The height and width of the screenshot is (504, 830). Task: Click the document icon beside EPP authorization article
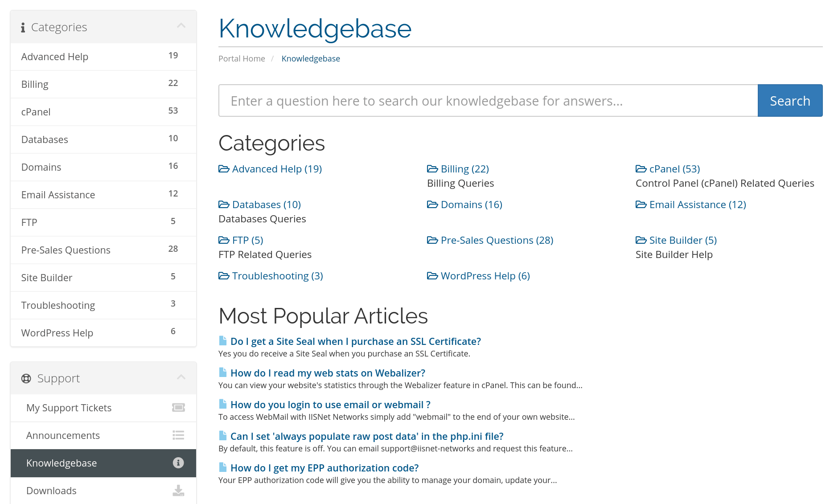(223, 467)
